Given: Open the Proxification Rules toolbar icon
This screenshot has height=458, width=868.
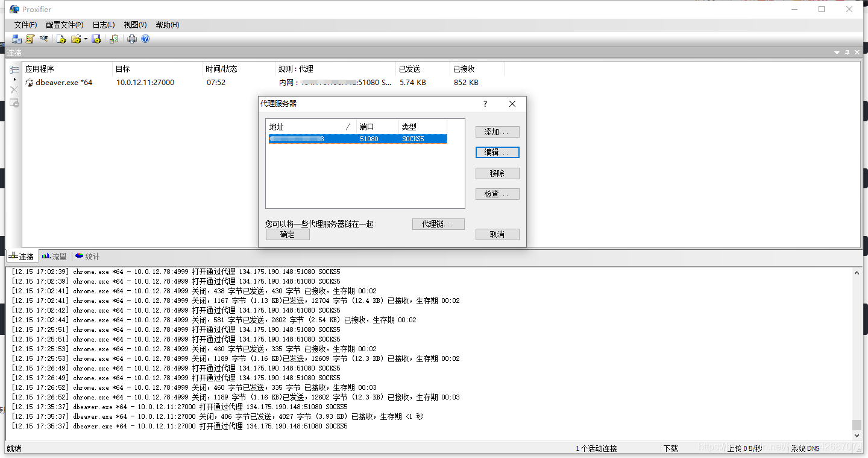Looking at the screenshot, I should [x=30, y=39].
